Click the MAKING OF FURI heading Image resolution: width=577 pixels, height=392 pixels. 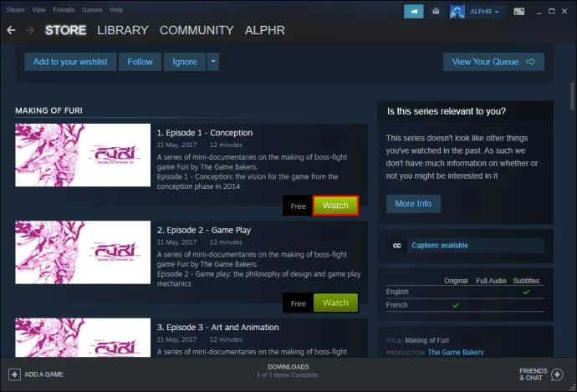click(49, 110)
